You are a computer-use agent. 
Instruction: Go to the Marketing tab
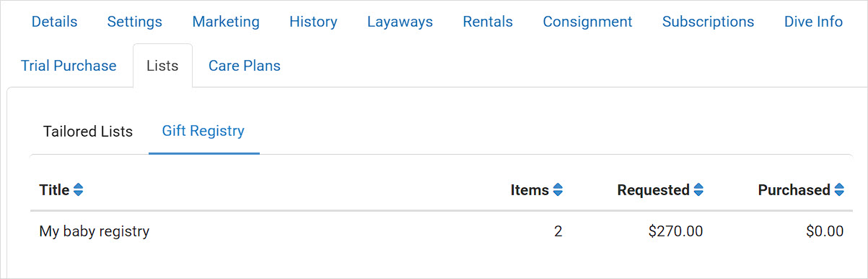(226, 22)
